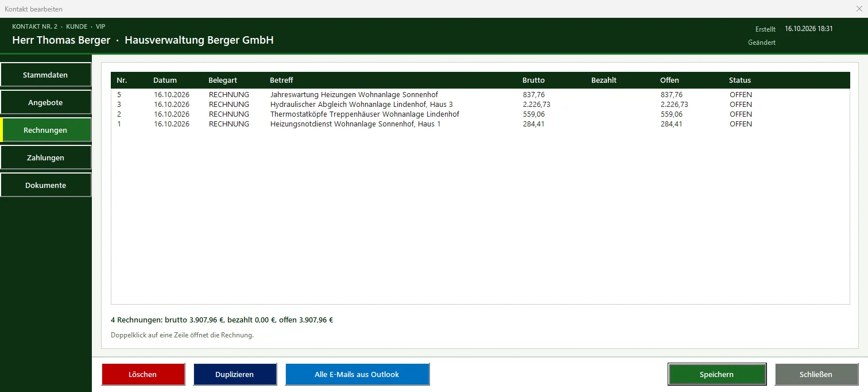
Task: Select invoice Heizungsnotdienst Wohnanlage Sonnenhof, Haus 1
Action: [x=480, y=124]
